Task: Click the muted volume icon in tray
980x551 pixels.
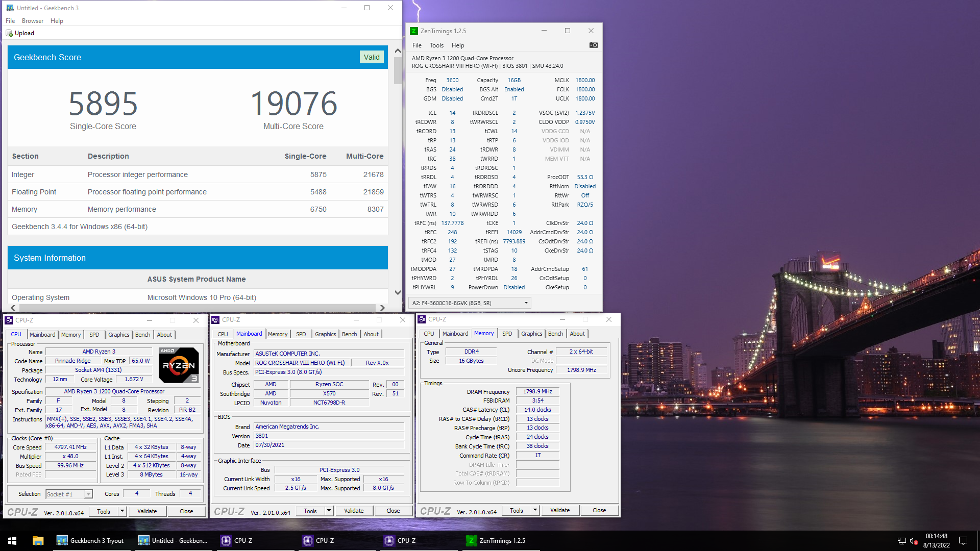Action: (914, 541)
